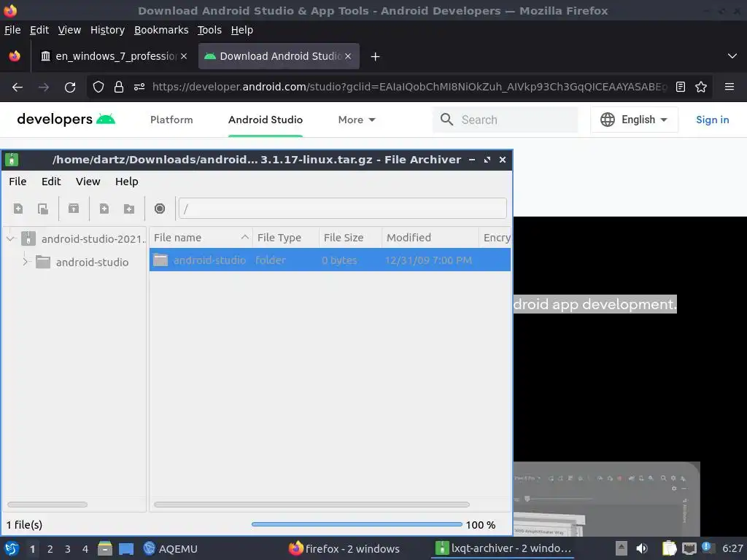This screenshot has width=747, height=560.
Task: Open Firefox Bookmarks menu
Action: (161, 30)
